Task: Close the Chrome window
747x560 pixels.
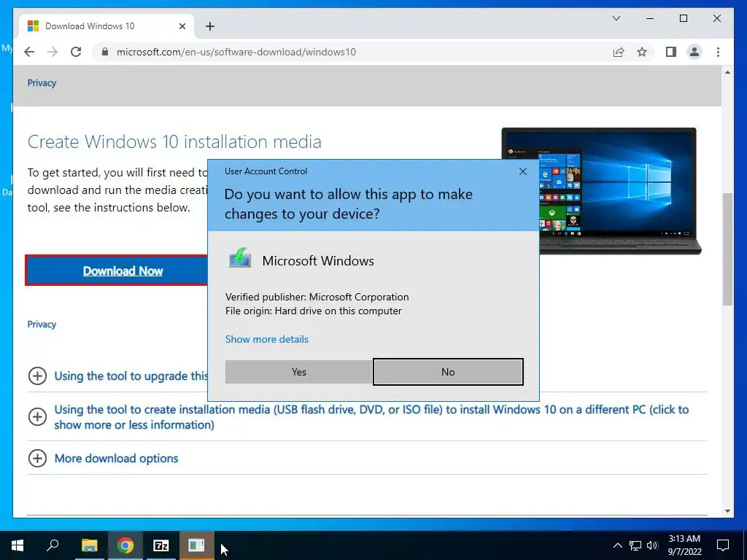Action: [x=716, y=18]
